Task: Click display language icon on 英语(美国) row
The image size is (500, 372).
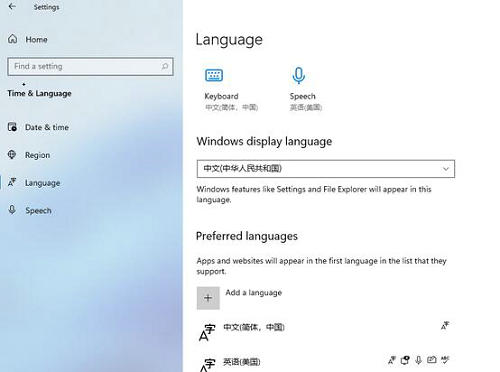Action: coord(392,360)
